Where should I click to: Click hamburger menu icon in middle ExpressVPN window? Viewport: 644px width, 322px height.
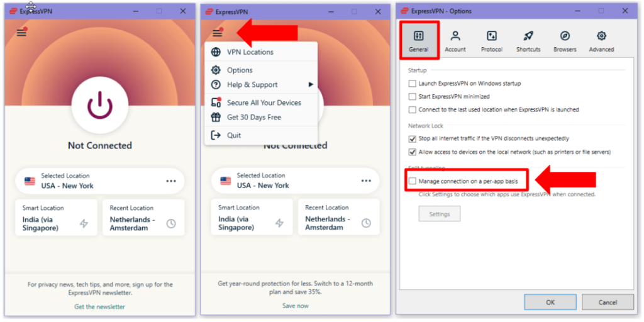(x=217, y=33)
